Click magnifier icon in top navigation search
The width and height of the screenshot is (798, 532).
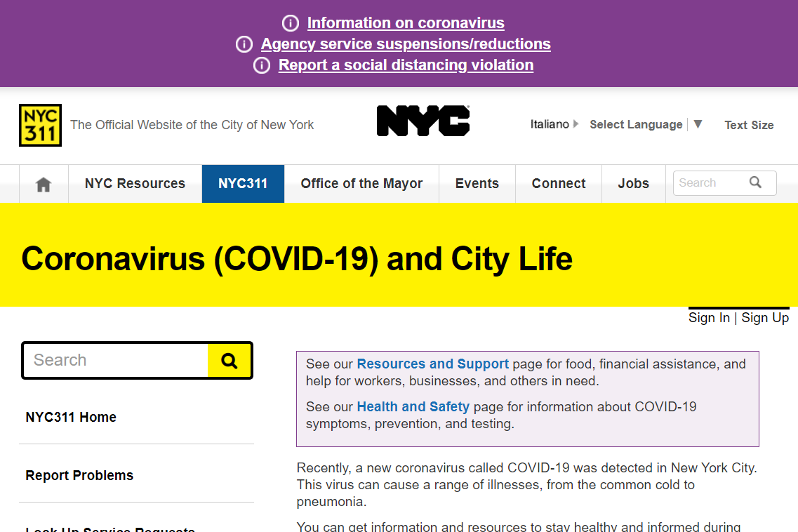pyautogui.click(x=755, y=182)
